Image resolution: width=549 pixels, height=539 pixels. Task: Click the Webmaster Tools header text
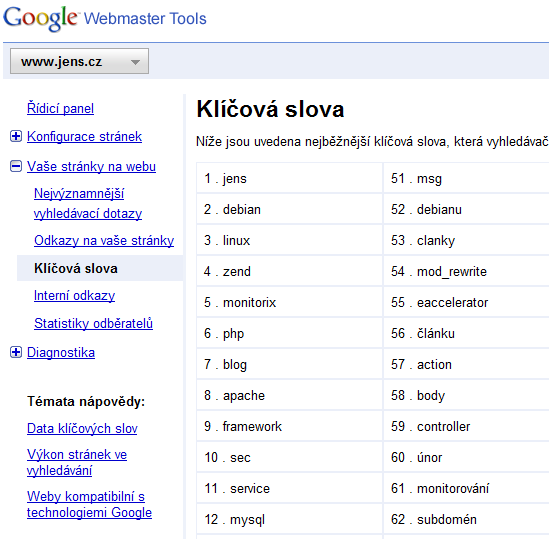pos(145,19)
